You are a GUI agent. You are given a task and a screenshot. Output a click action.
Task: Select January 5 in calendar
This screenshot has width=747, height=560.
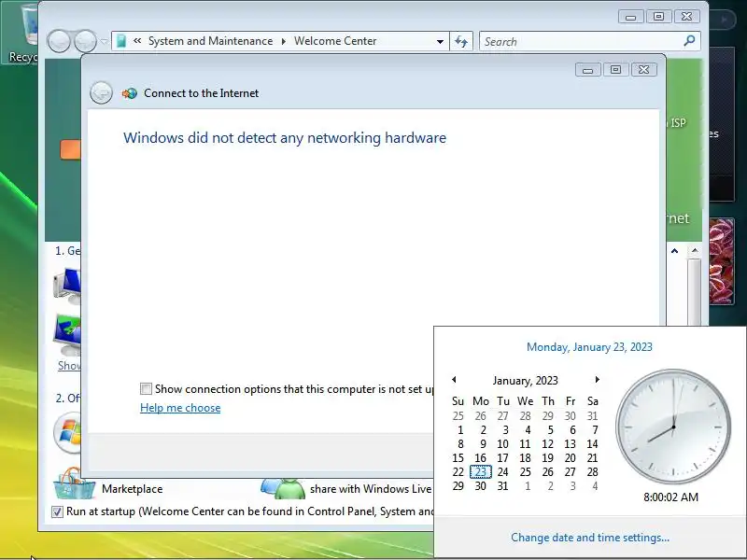(550, 430)
